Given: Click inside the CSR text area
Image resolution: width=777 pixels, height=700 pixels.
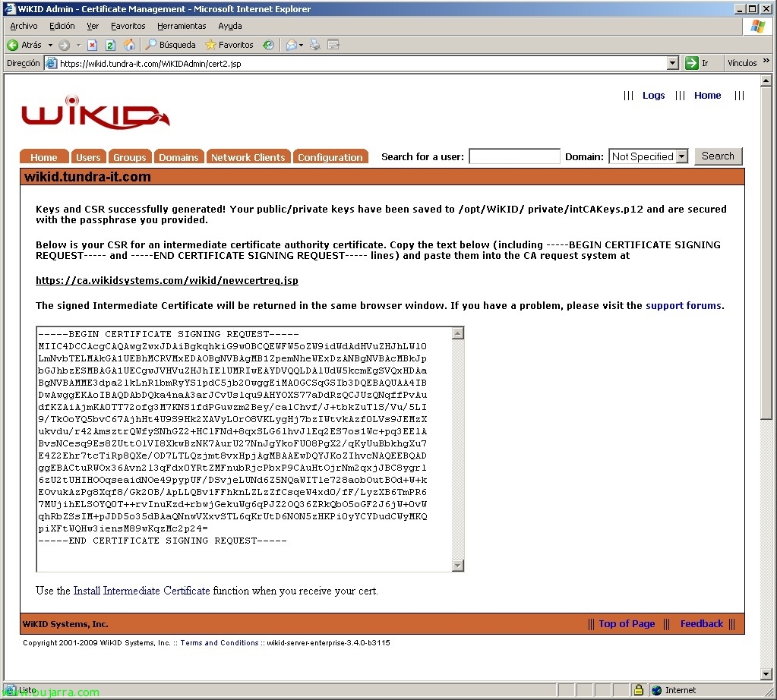Looking at the screenshot, I should coord(245,449).
